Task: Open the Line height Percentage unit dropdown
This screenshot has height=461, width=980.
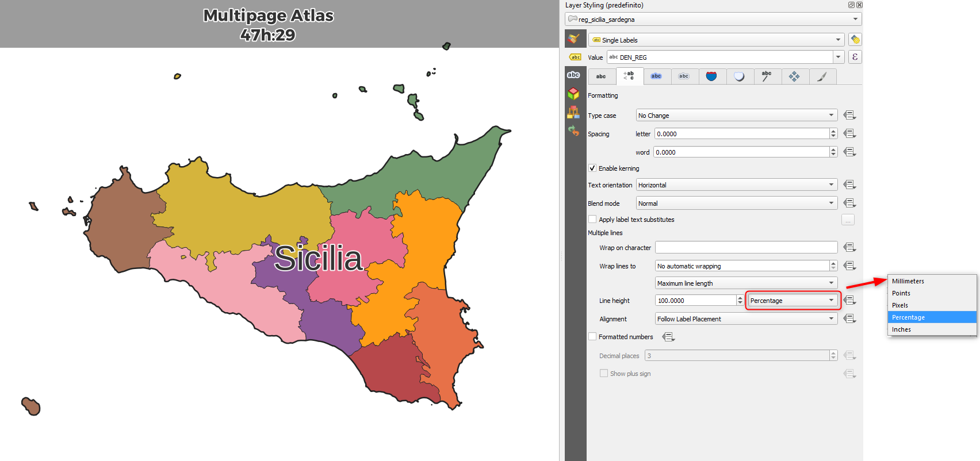Action: [793, 301]
